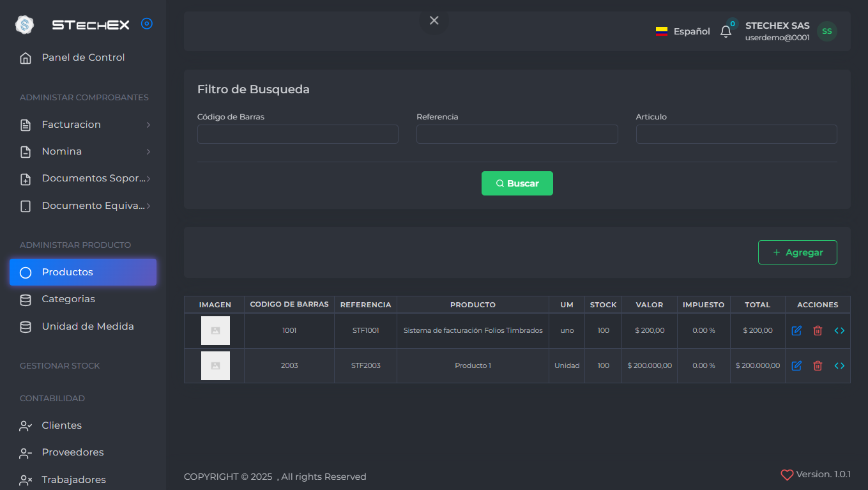Screen dimensions: 868x490
Task: Toggle the sidebar pin circle
Action: (x=146, y=24)
